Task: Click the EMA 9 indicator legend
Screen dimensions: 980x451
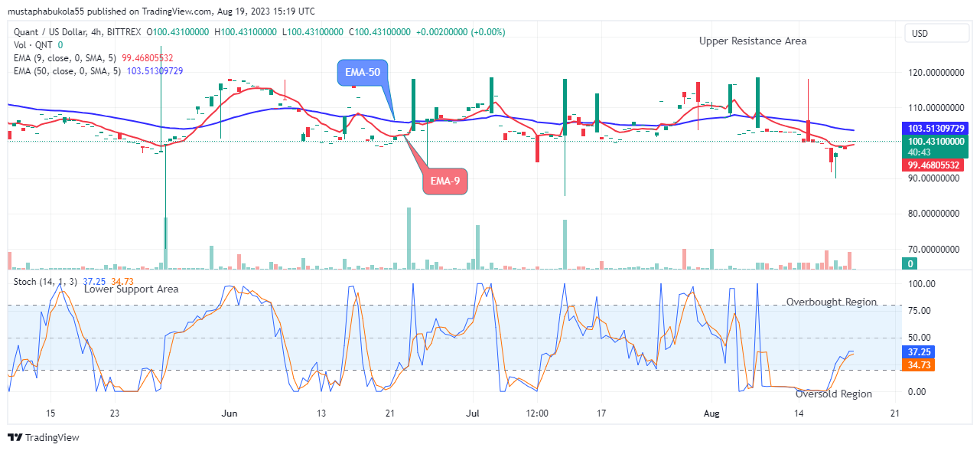Action: [x=94, y=57]
